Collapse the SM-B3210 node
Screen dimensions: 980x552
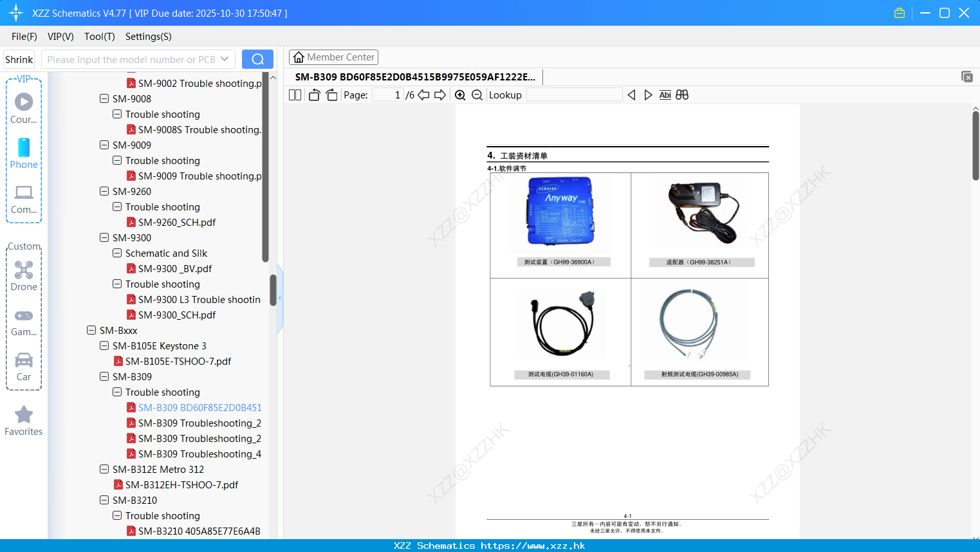tap(104, 500)
